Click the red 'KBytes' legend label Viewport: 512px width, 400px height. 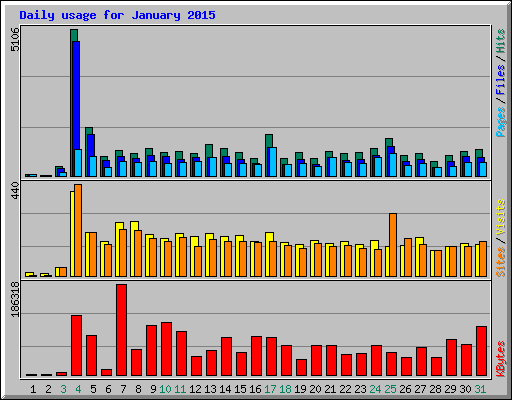(x=500, y=359)
